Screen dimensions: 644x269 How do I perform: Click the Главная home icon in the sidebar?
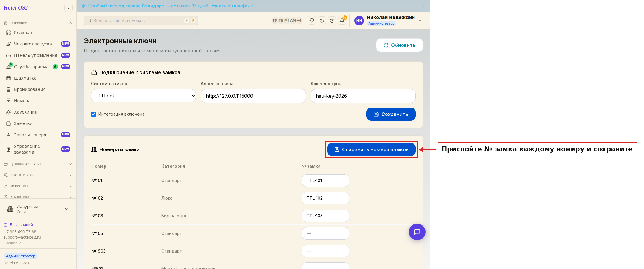[x=9, y=33]
